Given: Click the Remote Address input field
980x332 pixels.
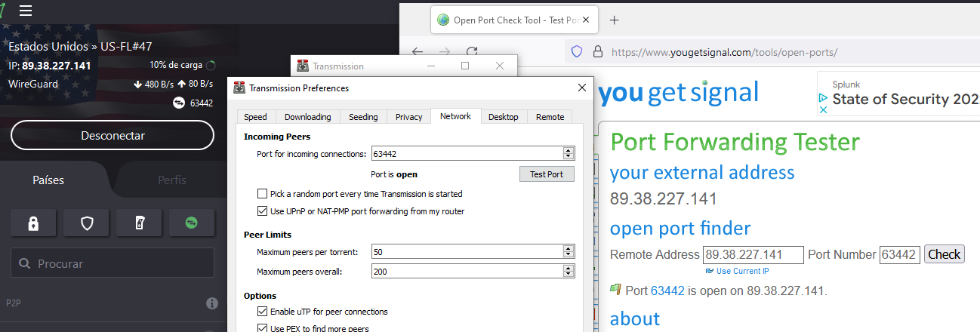Looking at the screenshot, I should (753, 255).
